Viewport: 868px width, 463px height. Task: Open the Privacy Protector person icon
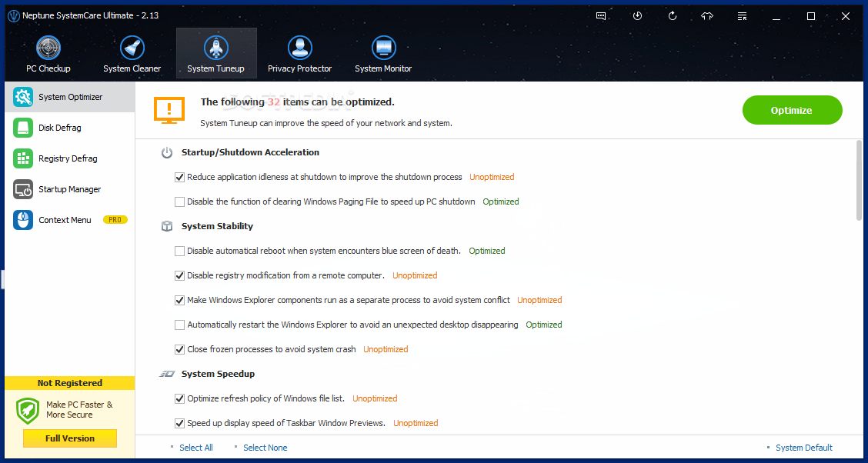click(300, 48)
